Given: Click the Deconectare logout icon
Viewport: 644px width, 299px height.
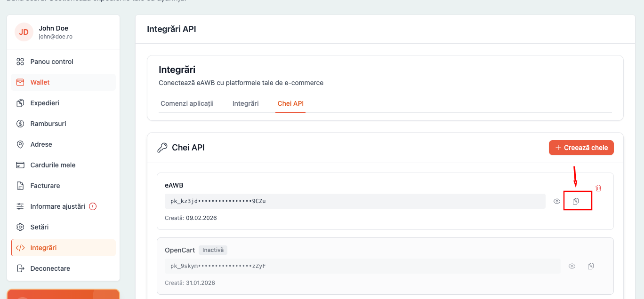Looking at the screenshot, I should 20,268.
